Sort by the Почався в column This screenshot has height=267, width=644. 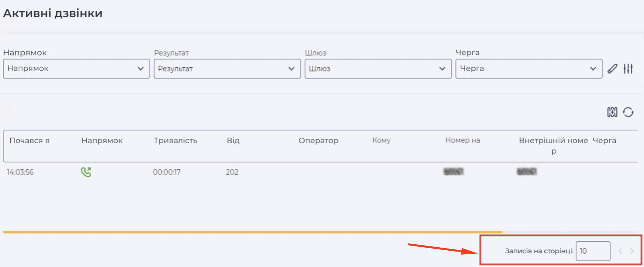(29, 140)
